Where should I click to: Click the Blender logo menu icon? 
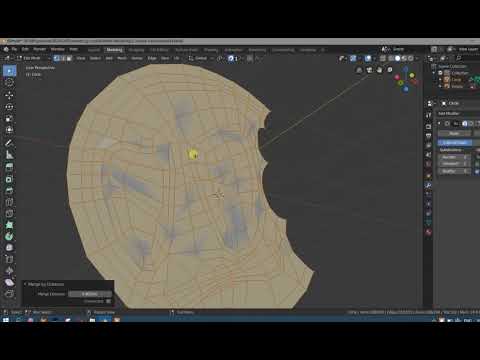[6, 49]
